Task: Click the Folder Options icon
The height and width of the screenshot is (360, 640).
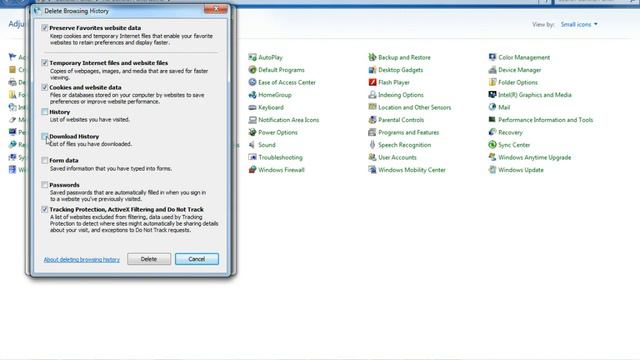Action: coord(492,82)
